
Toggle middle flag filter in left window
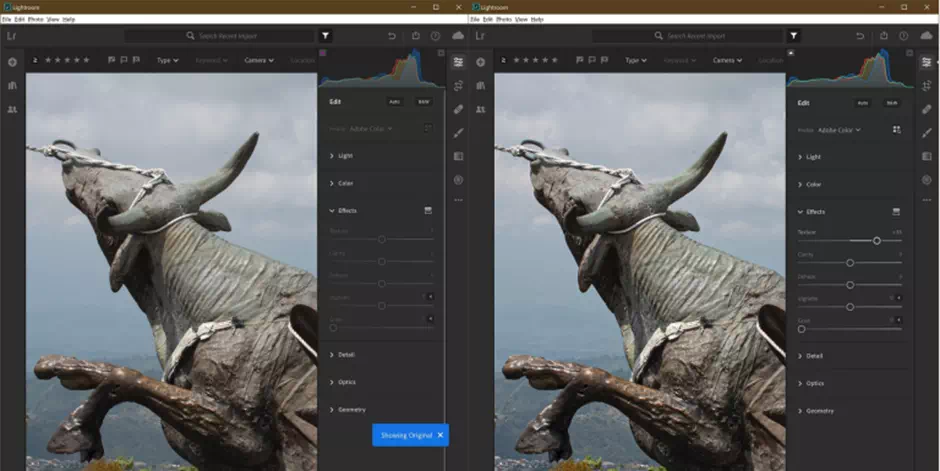pyautogui.click(x=124, y=60)
